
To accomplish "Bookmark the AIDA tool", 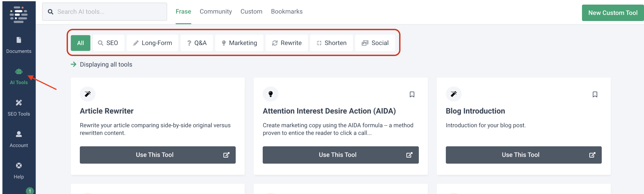I will 412,94.
